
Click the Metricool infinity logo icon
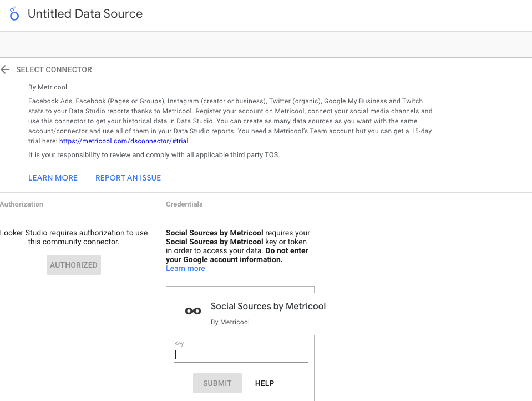pos(193,311)
